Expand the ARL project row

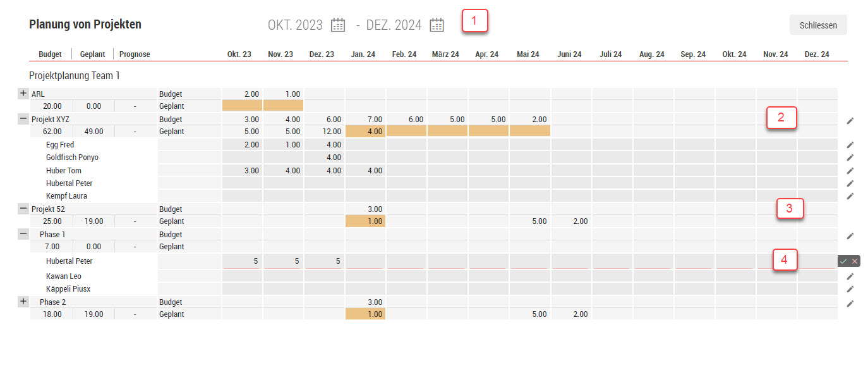click(x=23, y=94)
